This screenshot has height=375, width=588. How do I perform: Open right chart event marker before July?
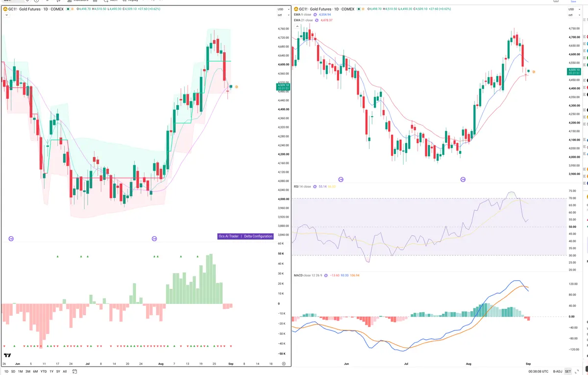[x=341, y=179]
